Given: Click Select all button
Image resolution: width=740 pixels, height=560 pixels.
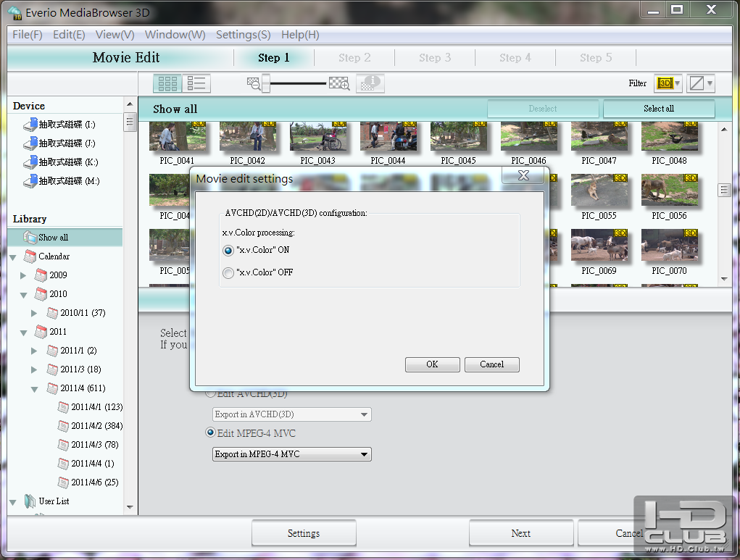Looking at the screenshot, I should click(x=659, y=109).
